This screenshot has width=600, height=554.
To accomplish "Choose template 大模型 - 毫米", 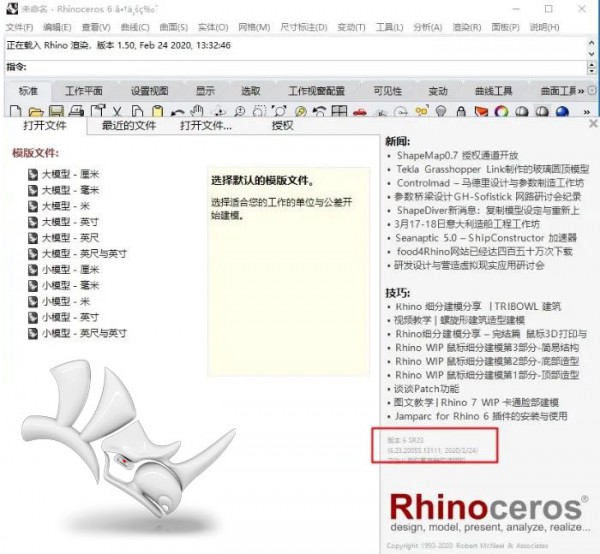I will 64,191.
